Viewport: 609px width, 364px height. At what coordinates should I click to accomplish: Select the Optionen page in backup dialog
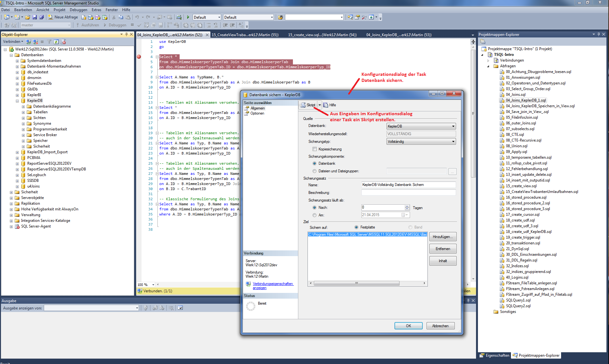(x=257, y=113)
